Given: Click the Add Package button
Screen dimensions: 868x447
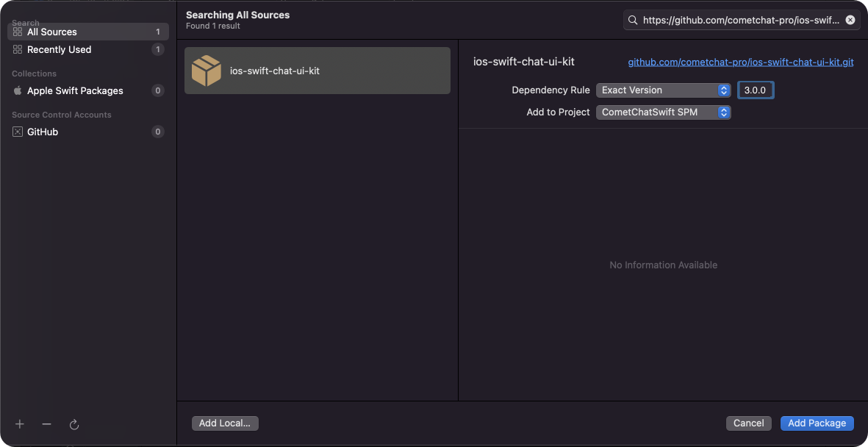Looking at the screenshot, I should (817, 423).
